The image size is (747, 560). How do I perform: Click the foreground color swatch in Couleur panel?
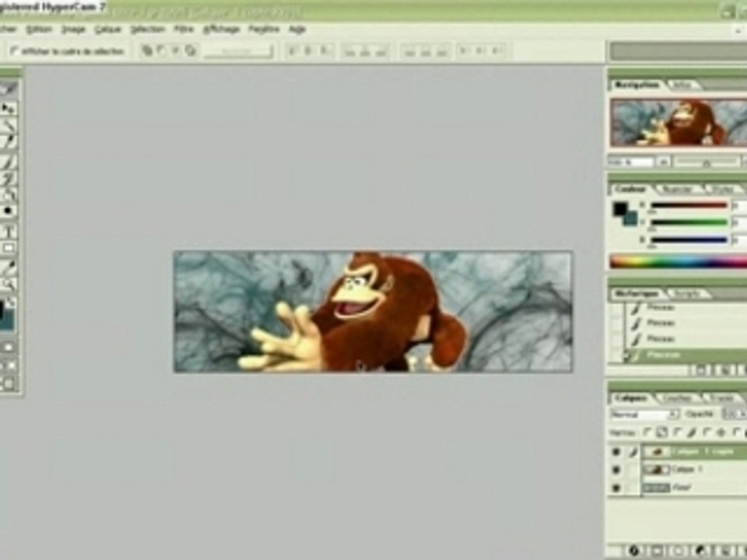coord(620,208)
